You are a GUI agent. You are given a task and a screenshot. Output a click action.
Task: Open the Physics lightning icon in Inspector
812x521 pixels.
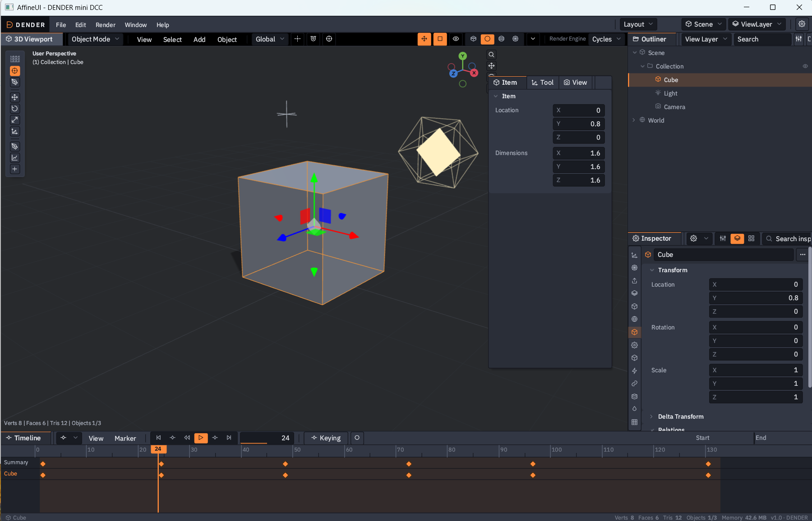click(x=634, y=370)
